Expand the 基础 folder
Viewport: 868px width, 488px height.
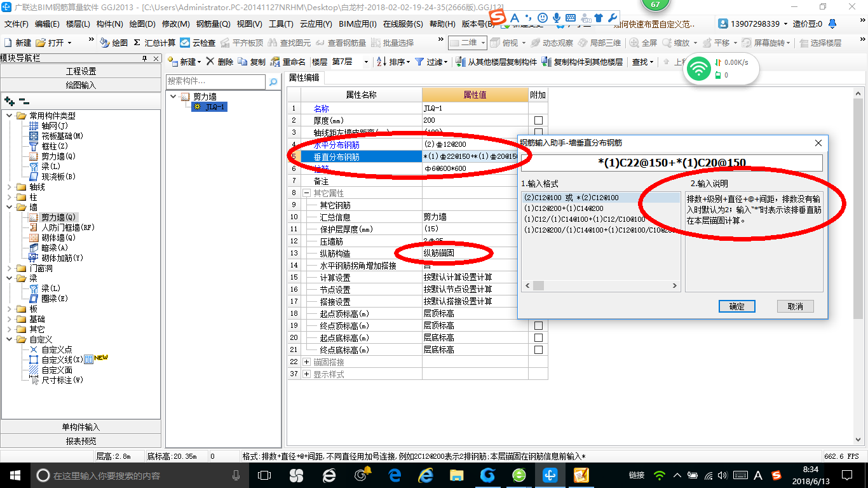tap(10, 319)
